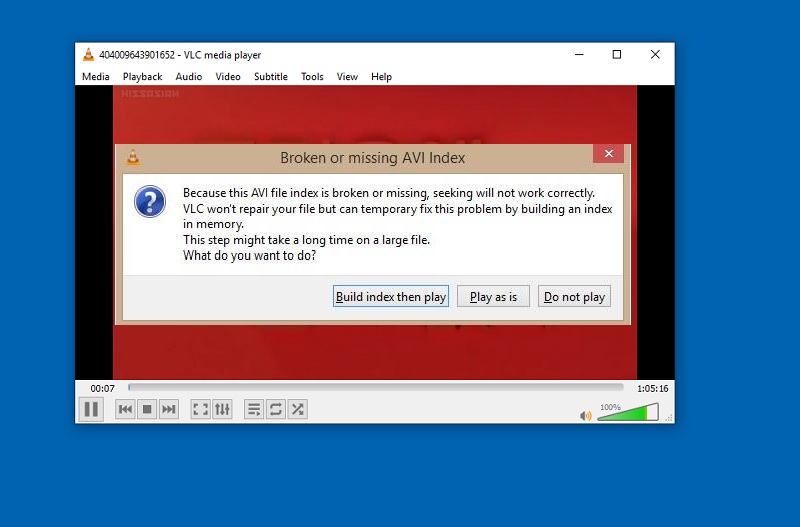Choose Play as is
This screenshot has width=800, height=527.
(x=493, y=296)
